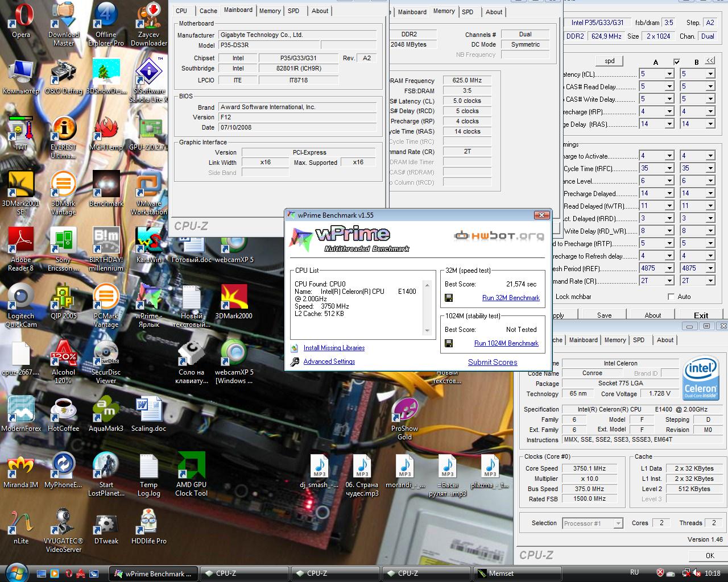Click Run 1024M Benchmark link
Viewport: 728px width, 582px height.
pos(506,343)
